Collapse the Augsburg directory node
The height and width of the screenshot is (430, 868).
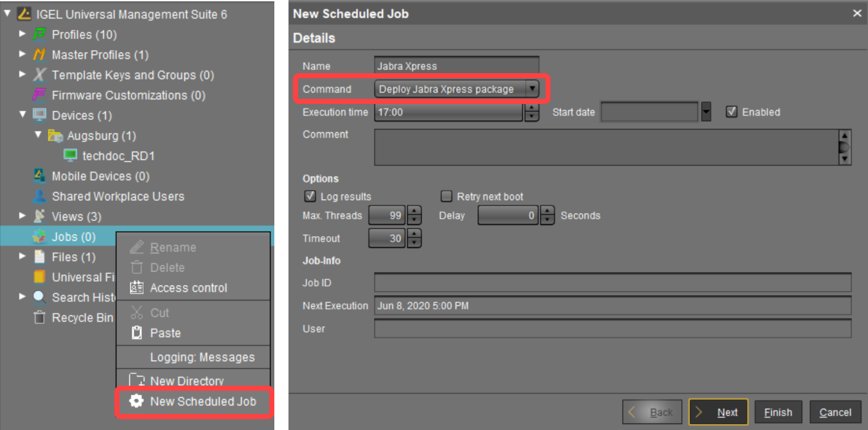click(x=38, y=135)
